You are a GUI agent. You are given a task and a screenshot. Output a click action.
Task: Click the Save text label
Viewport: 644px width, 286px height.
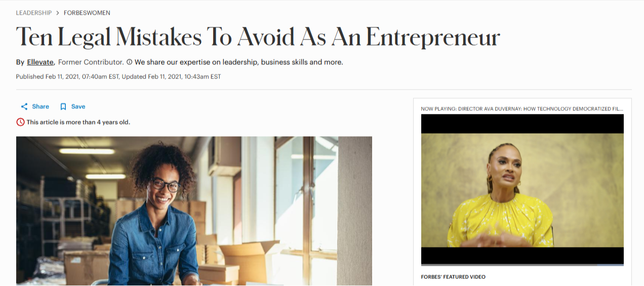(x=78, y=107)
